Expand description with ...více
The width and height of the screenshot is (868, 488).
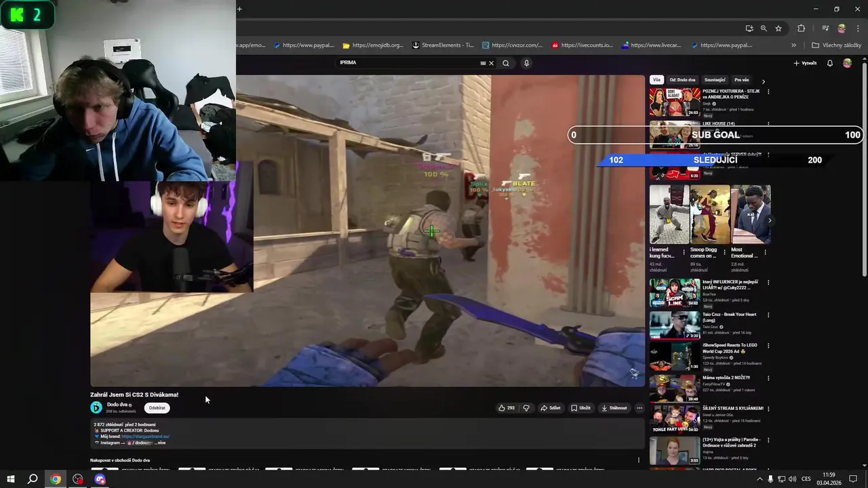click(161, 443)
